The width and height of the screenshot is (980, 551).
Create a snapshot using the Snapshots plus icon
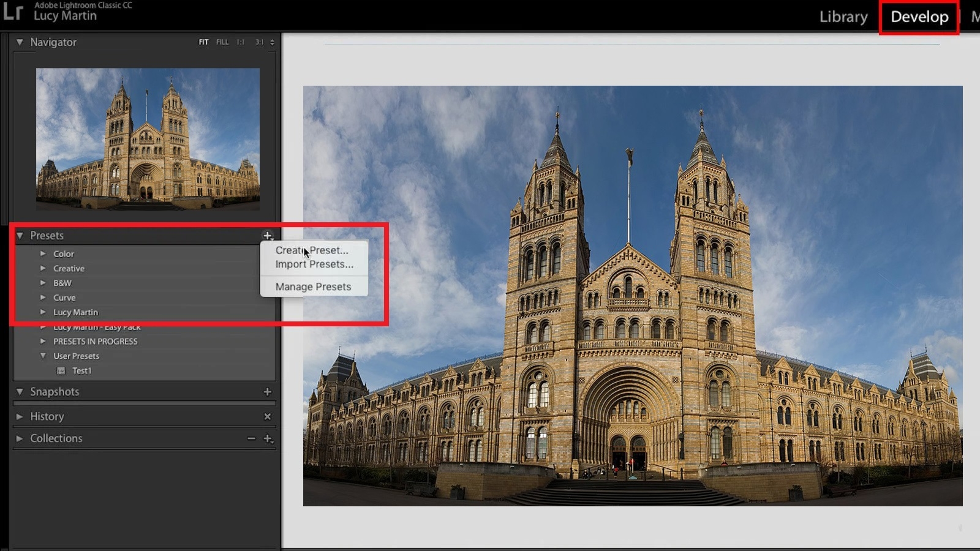coord(267,392)
